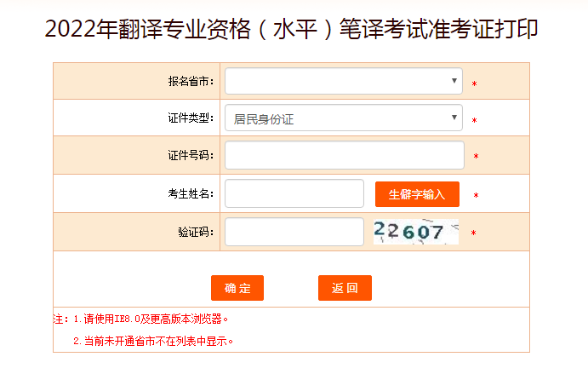Viewport: 588px width, 374px height.
Task: Focus the 证件号码 input field
Action: pyautogui.click(x=344, y=156)
